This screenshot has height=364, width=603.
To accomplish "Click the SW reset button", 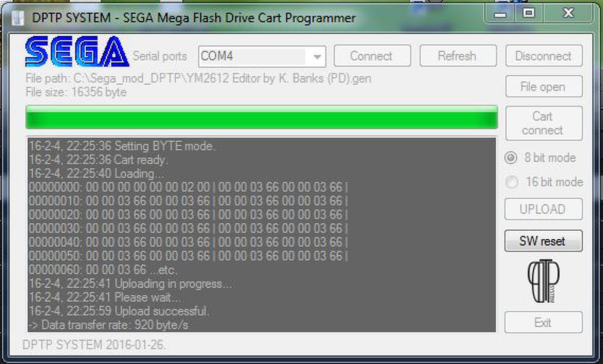I will 544,241.
